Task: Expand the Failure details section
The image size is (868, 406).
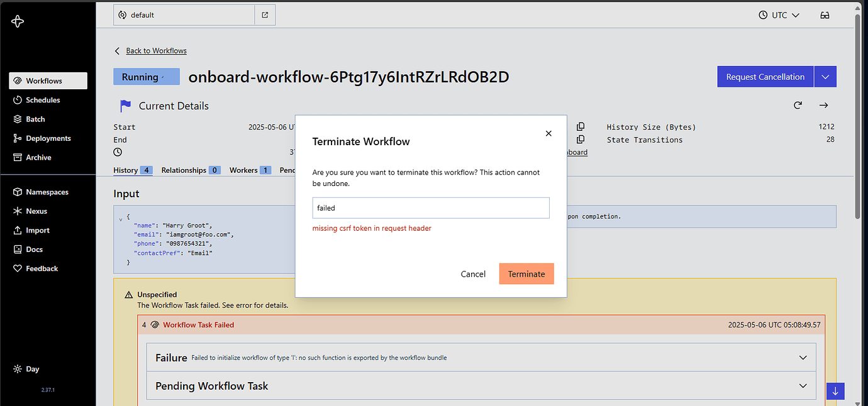Action: (x=803, y=357)
